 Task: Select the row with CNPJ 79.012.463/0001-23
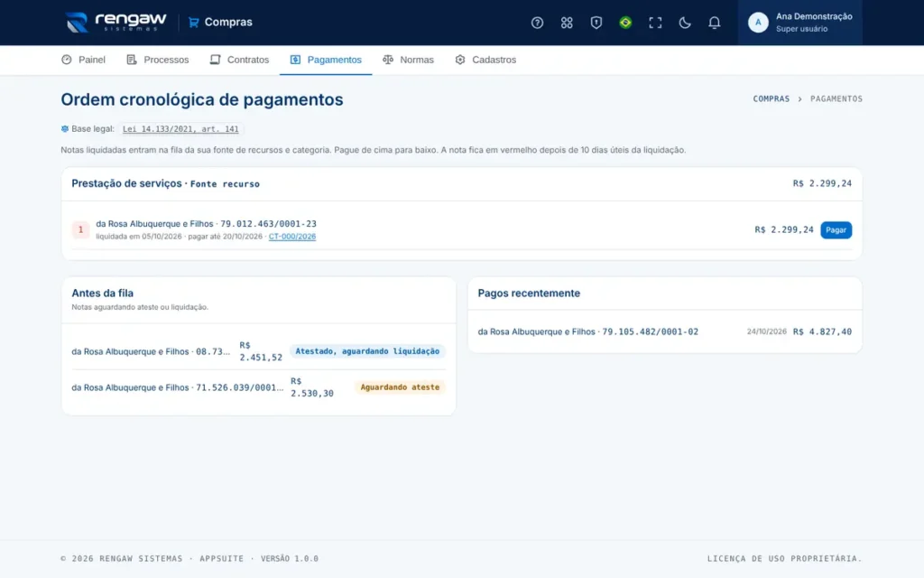[461, 229]
